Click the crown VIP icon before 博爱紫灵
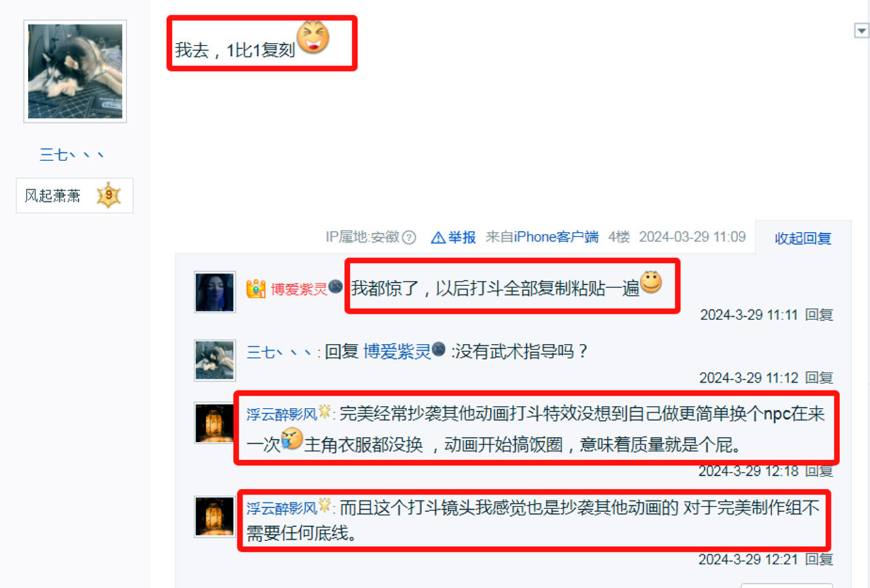This screenshot has width=870, height=588. pos(256,290)
